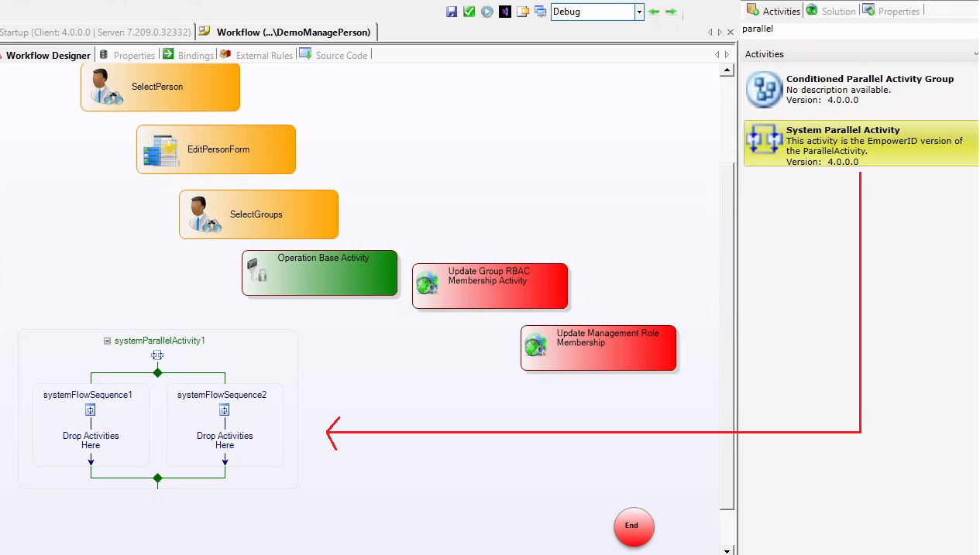Click Drop Activities Here in systemFlowSequence2
The width and height of the screenshot is (980, 555).
[225, 440]
